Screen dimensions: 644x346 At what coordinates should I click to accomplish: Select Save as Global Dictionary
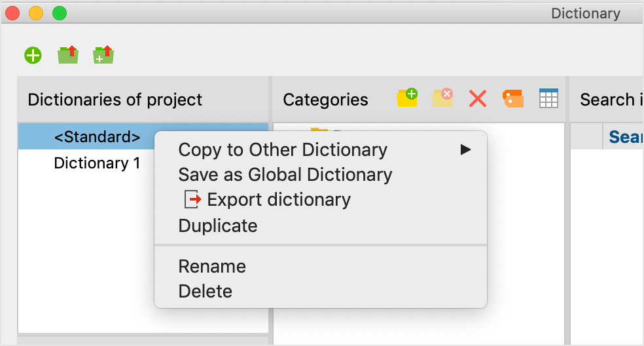coord(285,175)
